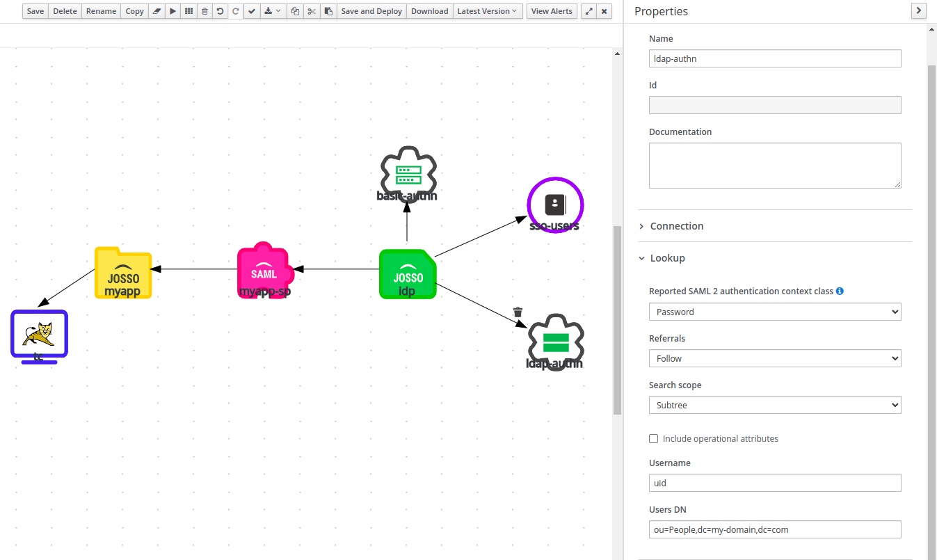Click Save and Deploy button
Viewport: 937px width, 560px height.
(371, 11)
